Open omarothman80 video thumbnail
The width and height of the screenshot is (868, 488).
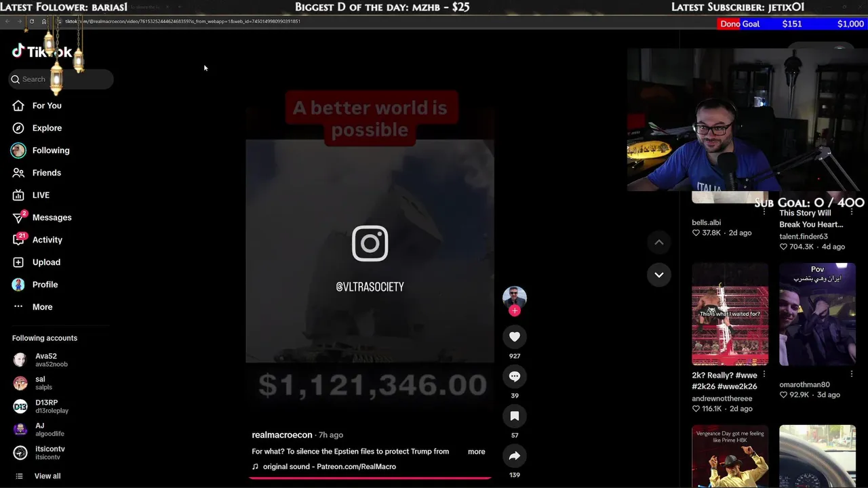pyautogui.click(x=818, y=314)
